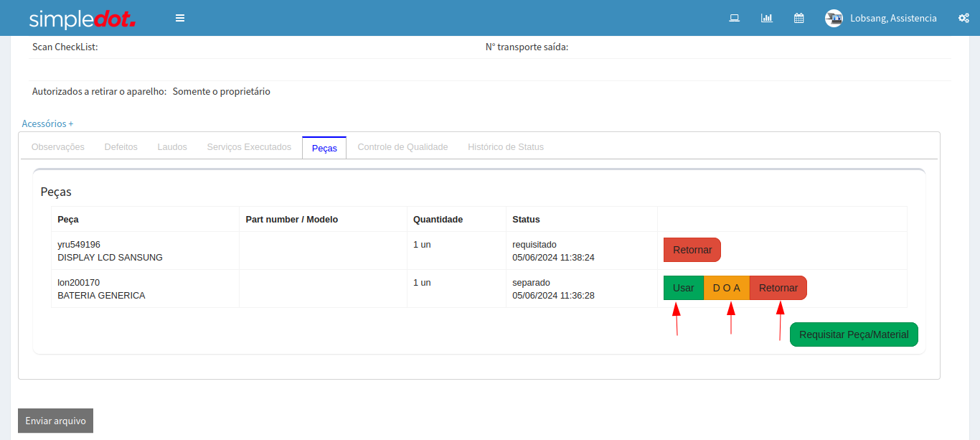The image size is (980, 440).
Task: Switch to the Defeitos tab
Action: click(121, 147)
